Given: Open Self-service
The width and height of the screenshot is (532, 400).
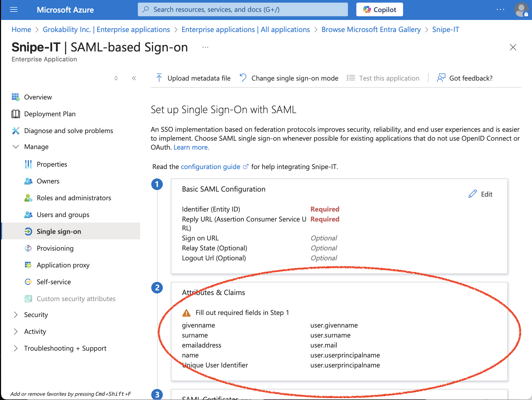Looking at the screenshot, I should coord(54,282).
